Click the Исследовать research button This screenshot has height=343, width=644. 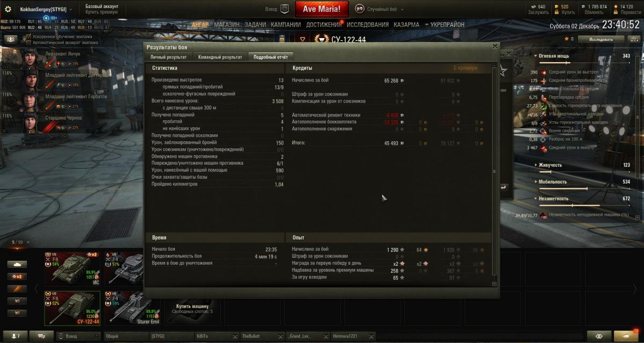[x=601, y=39]
